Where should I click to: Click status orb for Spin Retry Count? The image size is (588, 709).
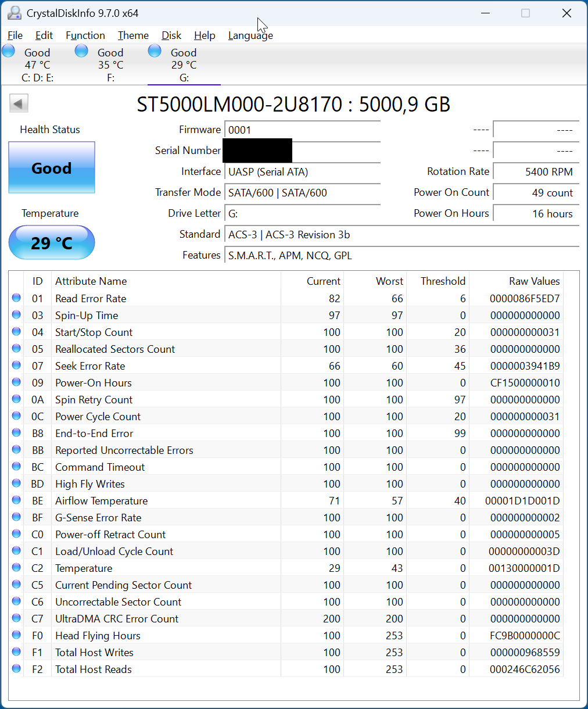point(16,399)
